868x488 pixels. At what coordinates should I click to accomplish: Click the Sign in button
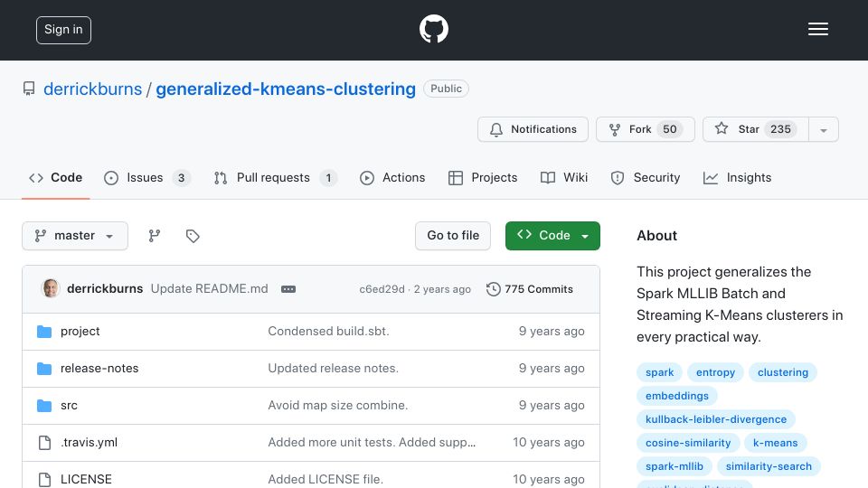click(x=63, y=30)
